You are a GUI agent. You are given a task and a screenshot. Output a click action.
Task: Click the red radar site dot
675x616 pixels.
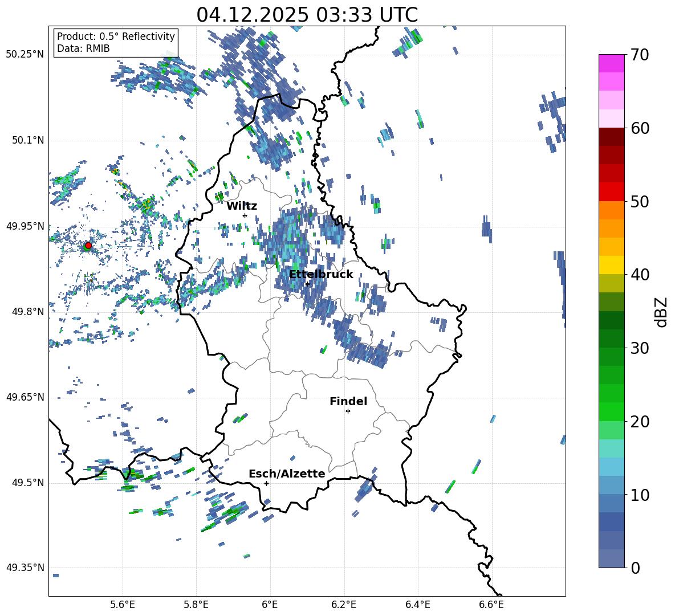88,246
